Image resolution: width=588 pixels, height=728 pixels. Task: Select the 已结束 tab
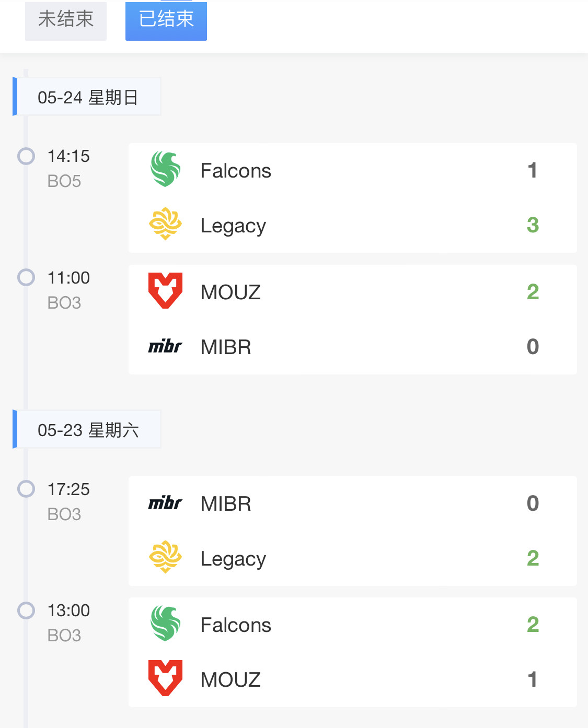coord(166,20)
